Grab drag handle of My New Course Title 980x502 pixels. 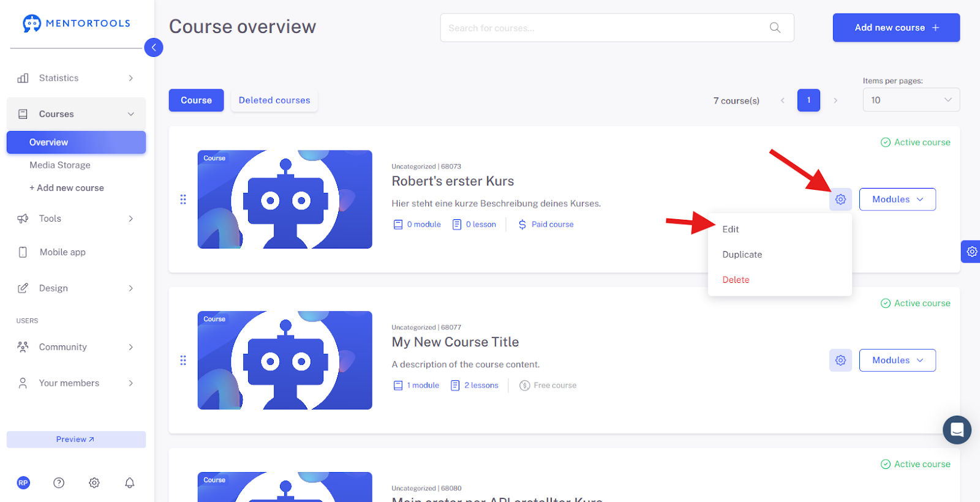(183, 361)
